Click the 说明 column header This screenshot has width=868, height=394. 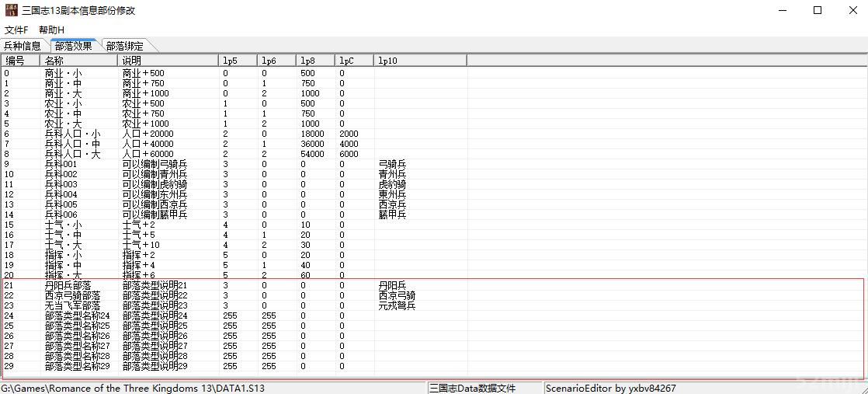coord(168,60)
